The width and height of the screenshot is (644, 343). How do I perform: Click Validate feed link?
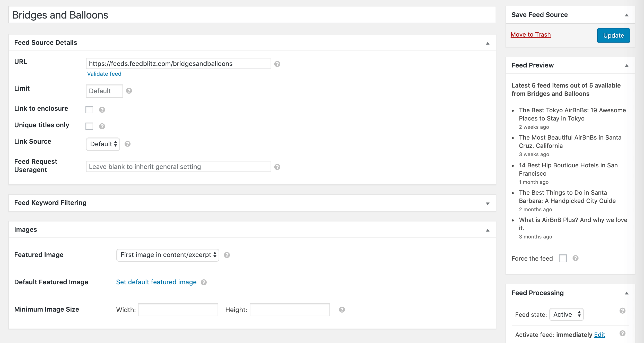(x=104, y=74)
